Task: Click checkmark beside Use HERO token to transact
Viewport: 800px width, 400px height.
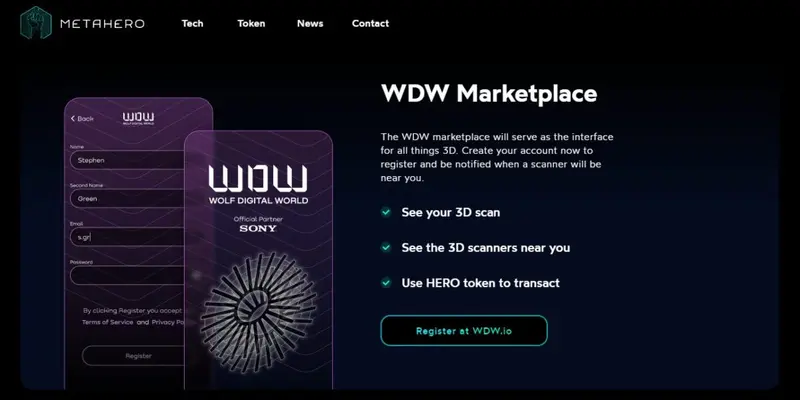Action: click(x=386, y=282)
